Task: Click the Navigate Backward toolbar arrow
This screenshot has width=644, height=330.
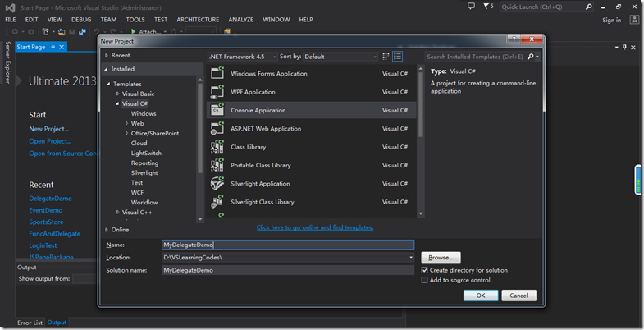Action: click(16, 32)
